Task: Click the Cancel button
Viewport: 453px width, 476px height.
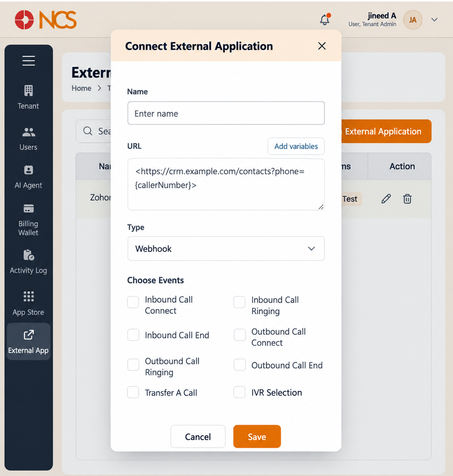Action: [198, 437]
